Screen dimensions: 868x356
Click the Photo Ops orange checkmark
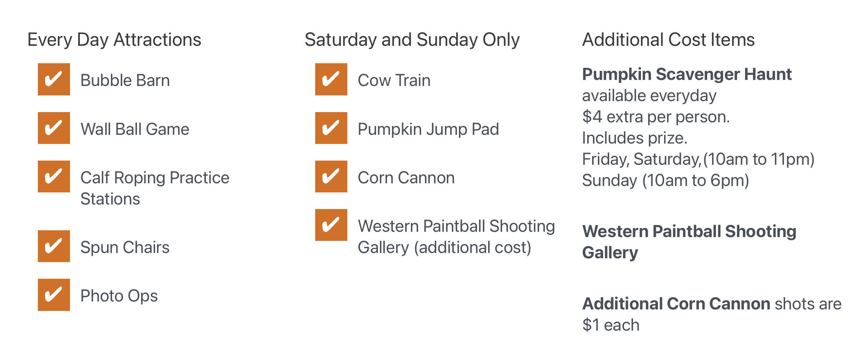point(54,295)
